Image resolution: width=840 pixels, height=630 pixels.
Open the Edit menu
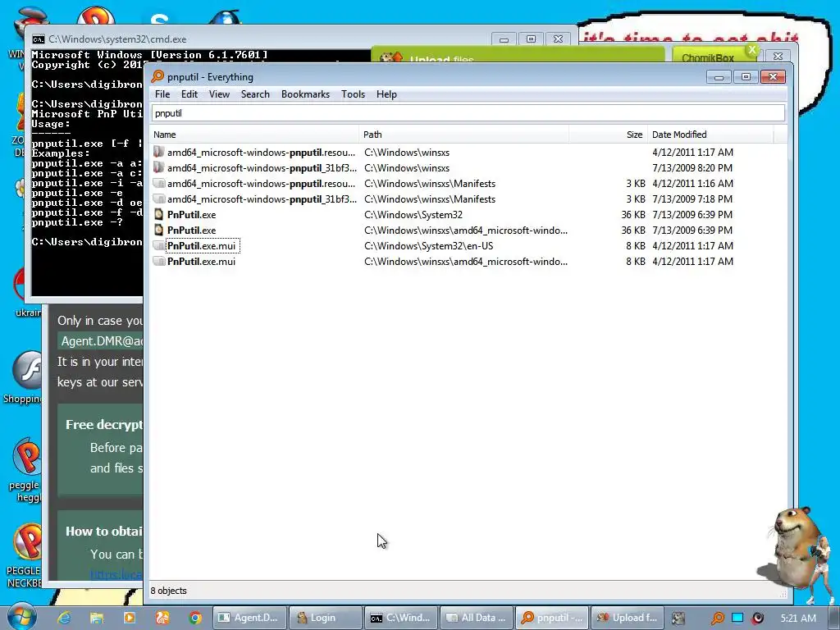click(x=189, y=94)
